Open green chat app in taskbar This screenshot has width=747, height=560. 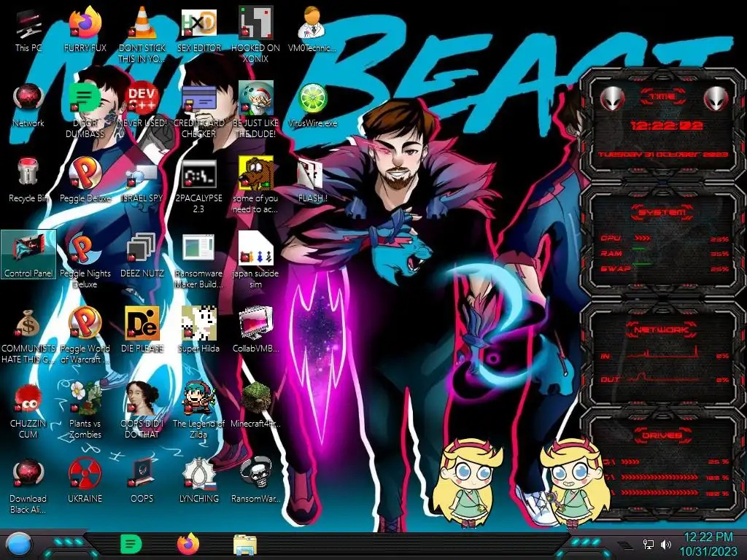(x=131, y=544)
